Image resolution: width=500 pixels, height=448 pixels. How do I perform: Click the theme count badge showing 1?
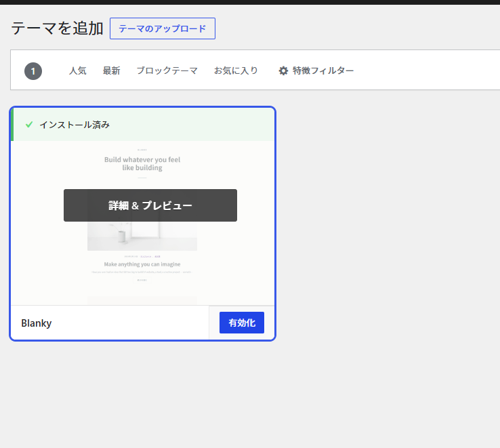click(33, 70)
